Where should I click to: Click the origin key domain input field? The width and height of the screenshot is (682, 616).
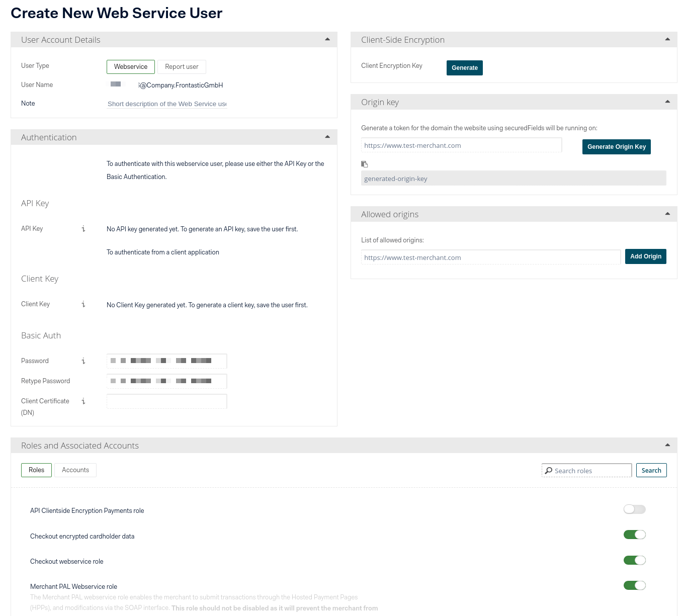[x=461, y=145]
